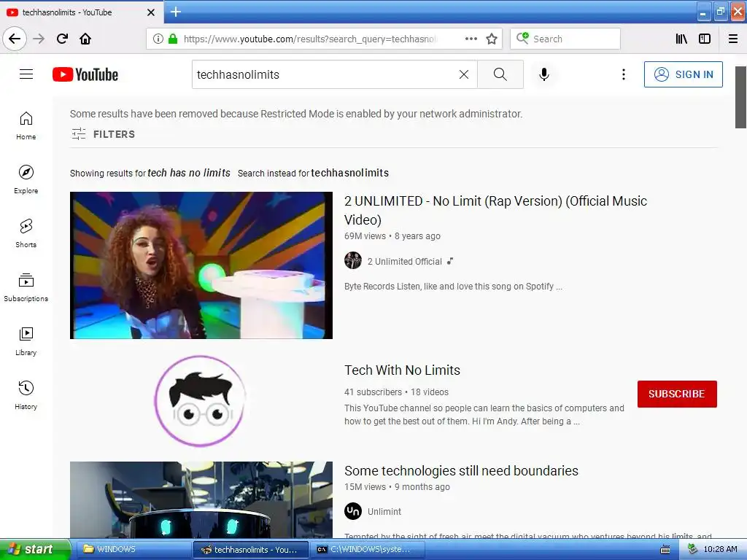Screen dimensions: 747x560
Task: Open History in YouTube sidebar
Action: pyautogui.click(x=26, y=395)
